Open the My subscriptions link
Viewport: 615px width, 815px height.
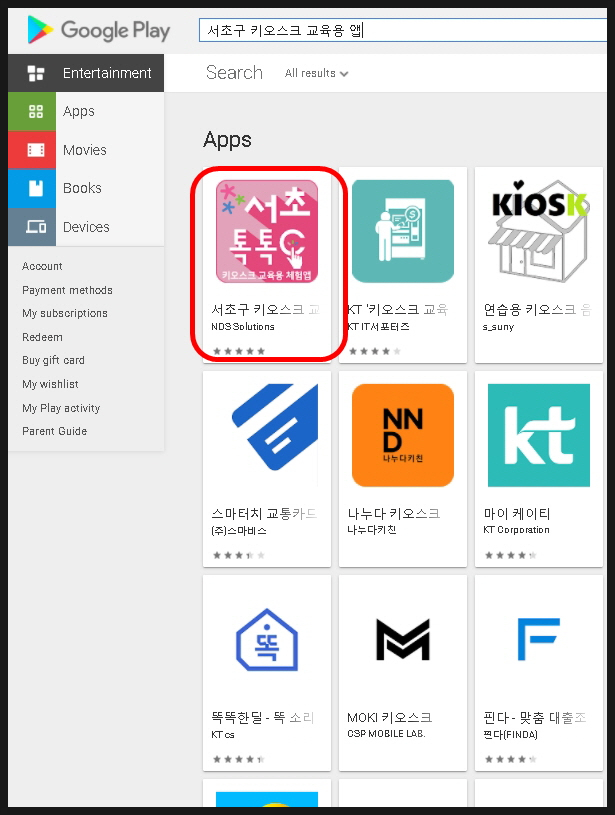(65, 313)
